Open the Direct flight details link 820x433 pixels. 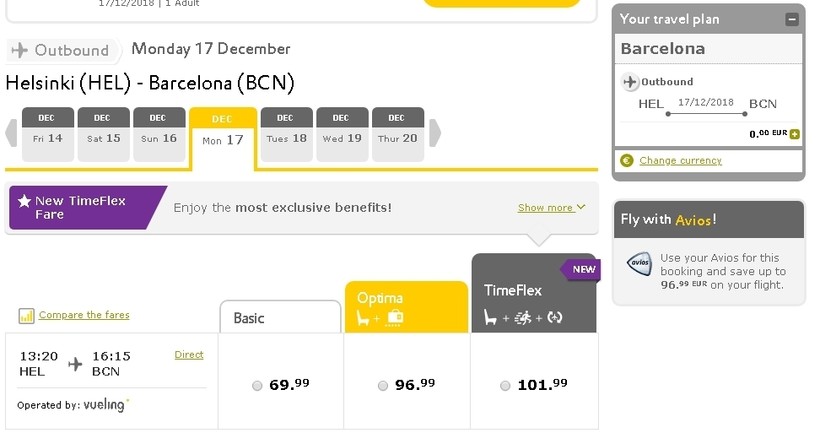(x=189, y=355)
